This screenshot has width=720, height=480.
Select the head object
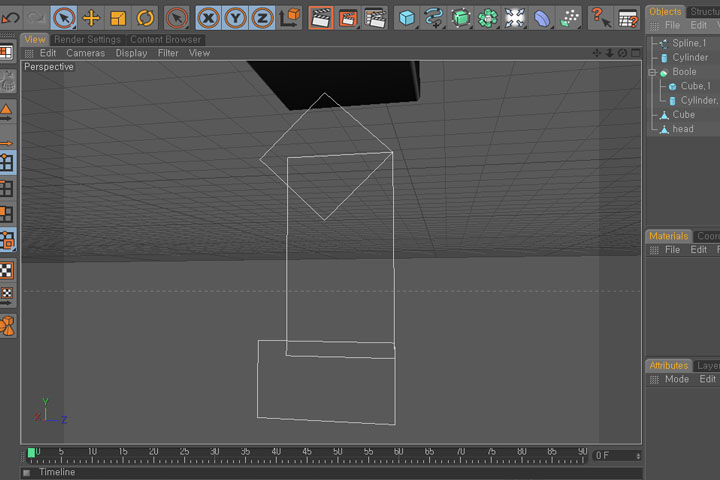683,129
